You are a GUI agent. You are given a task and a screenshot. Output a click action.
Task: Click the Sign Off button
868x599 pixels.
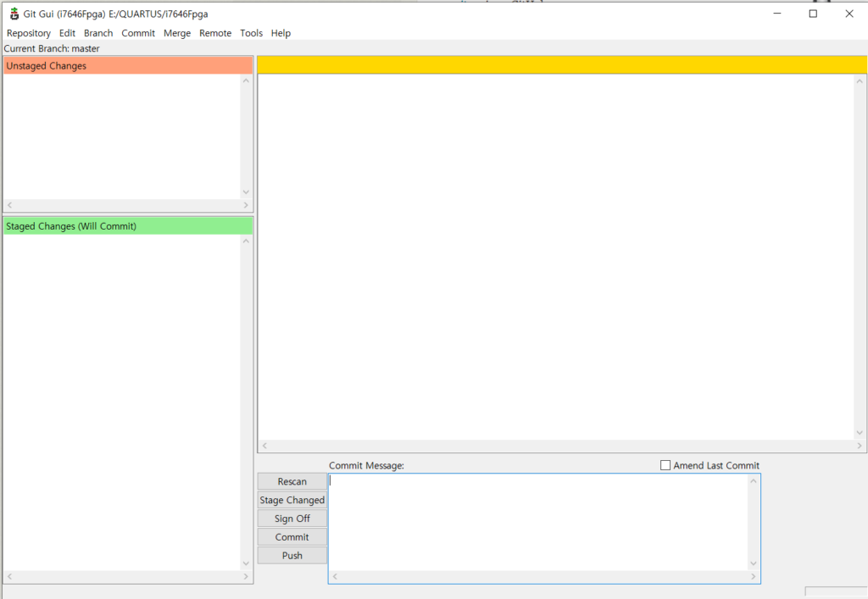292,519
